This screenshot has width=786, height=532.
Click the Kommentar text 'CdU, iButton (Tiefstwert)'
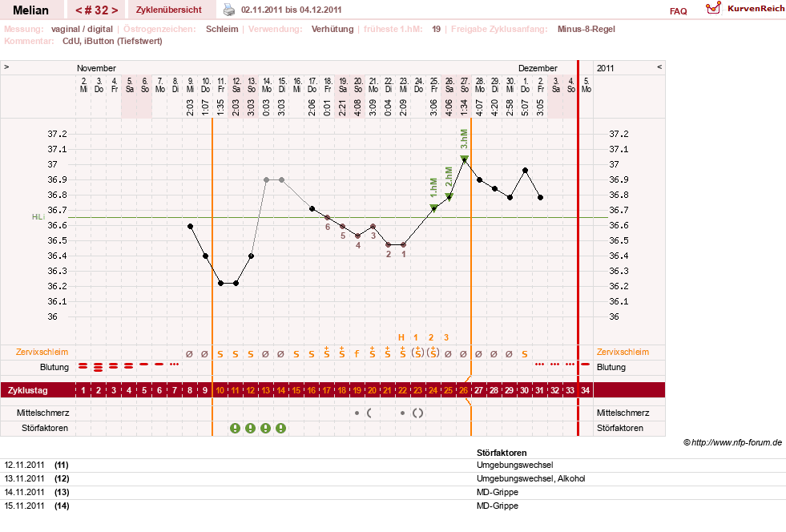[x=112, y=41]
